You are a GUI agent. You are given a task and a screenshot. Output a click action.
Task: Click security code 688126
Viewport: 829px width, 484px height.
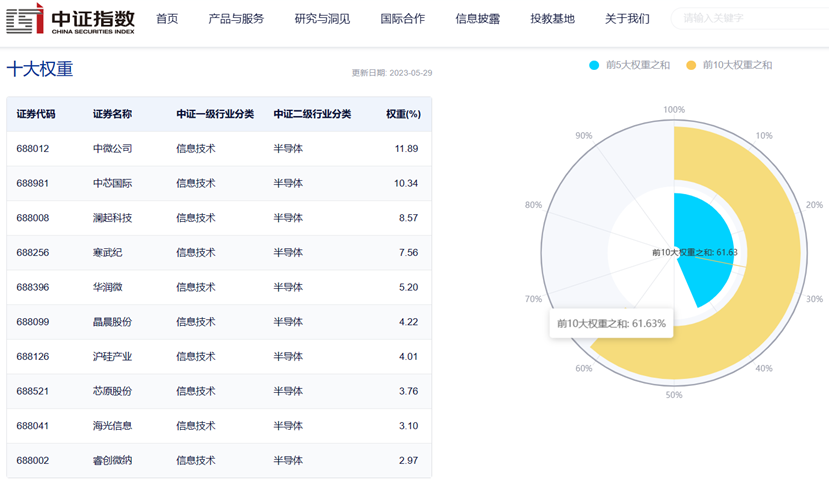point(33,357)
